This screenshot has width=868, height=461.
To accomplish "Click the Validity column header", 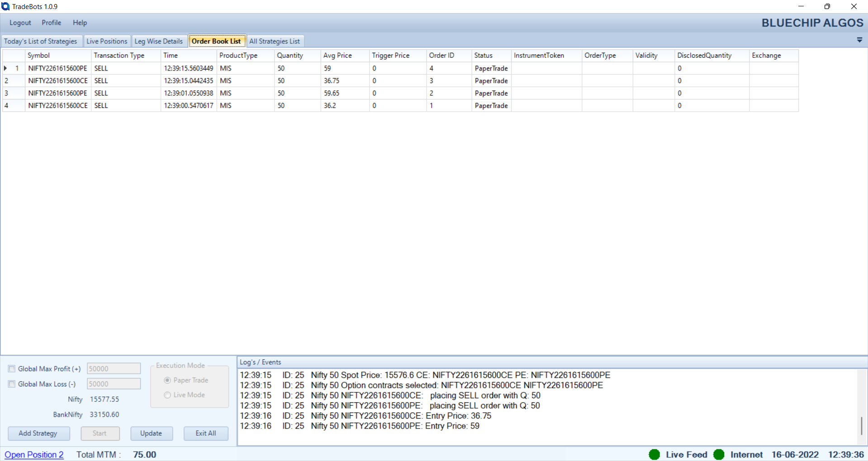I will click(x=654, y=56).
